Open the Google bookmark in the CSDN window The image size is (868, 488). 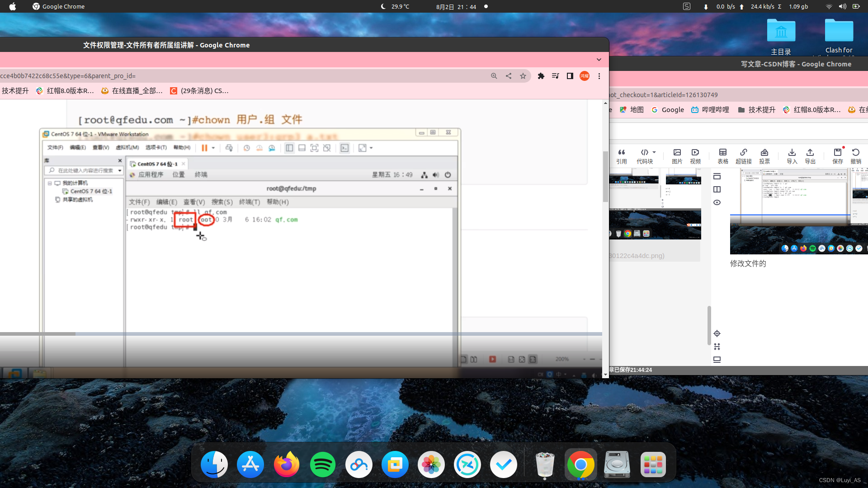[668, 110]
